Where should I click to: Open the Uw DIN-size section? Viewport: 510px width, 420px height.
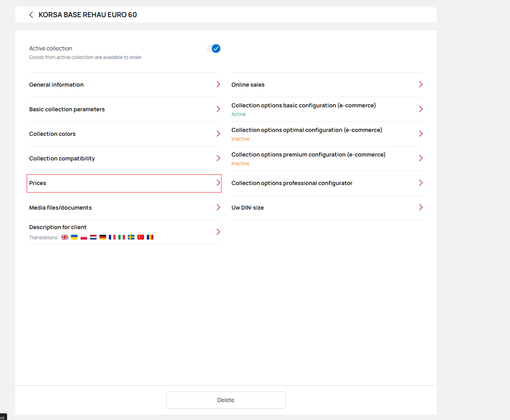coord(327,208)
